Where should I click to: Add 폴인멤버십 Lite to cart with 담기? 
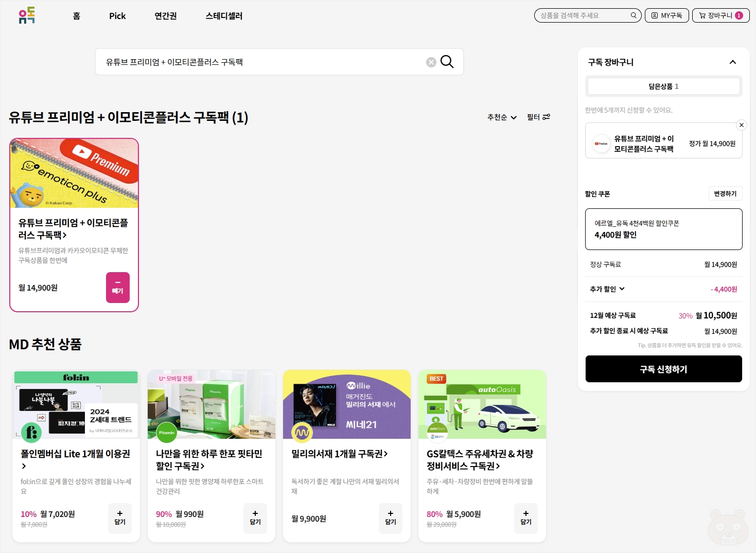coord(120,518)
